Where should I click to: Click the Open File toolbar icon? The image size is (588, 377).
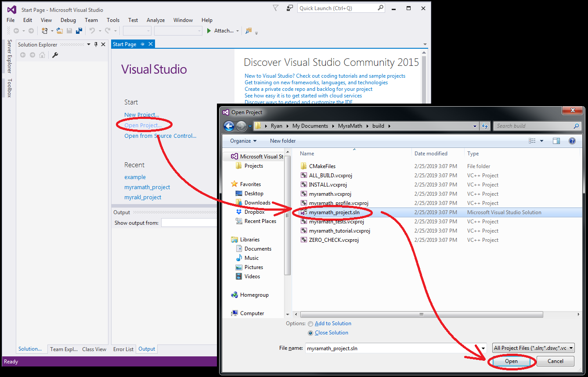coord(59,31)
